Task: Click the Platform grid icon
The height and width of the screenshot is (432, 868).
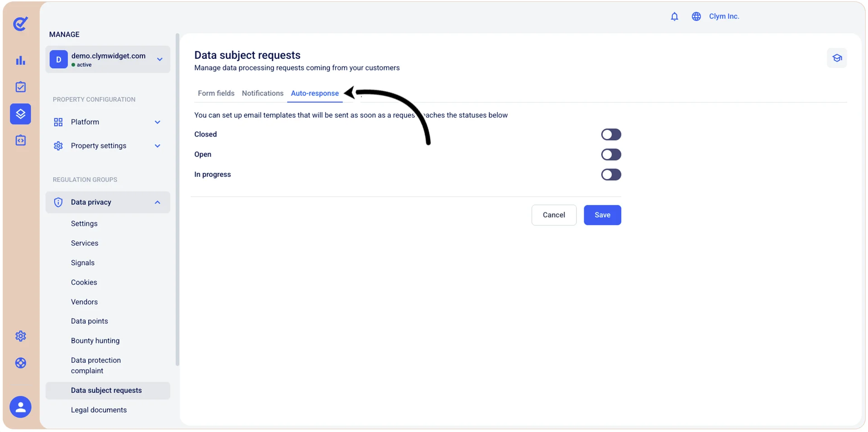Action: [x=58, y=122]
